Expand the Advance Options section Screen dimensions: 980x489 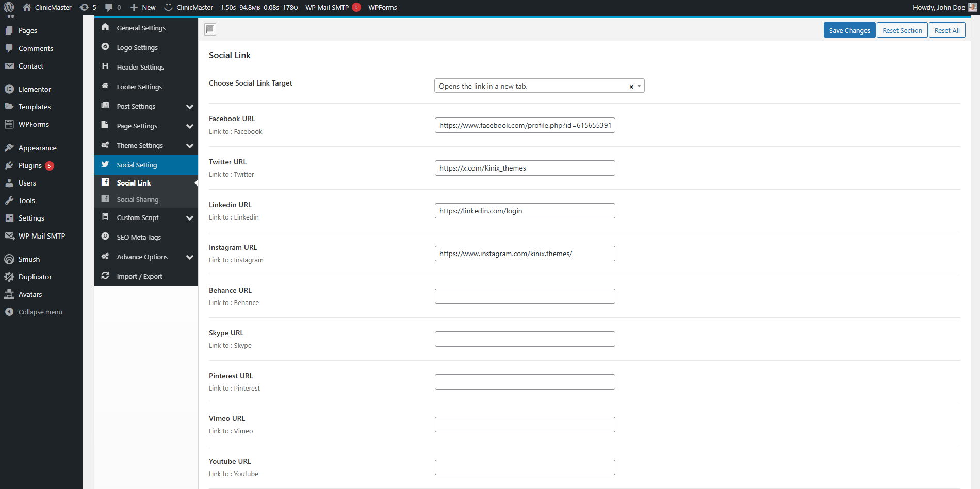click(x=190, y=257)
